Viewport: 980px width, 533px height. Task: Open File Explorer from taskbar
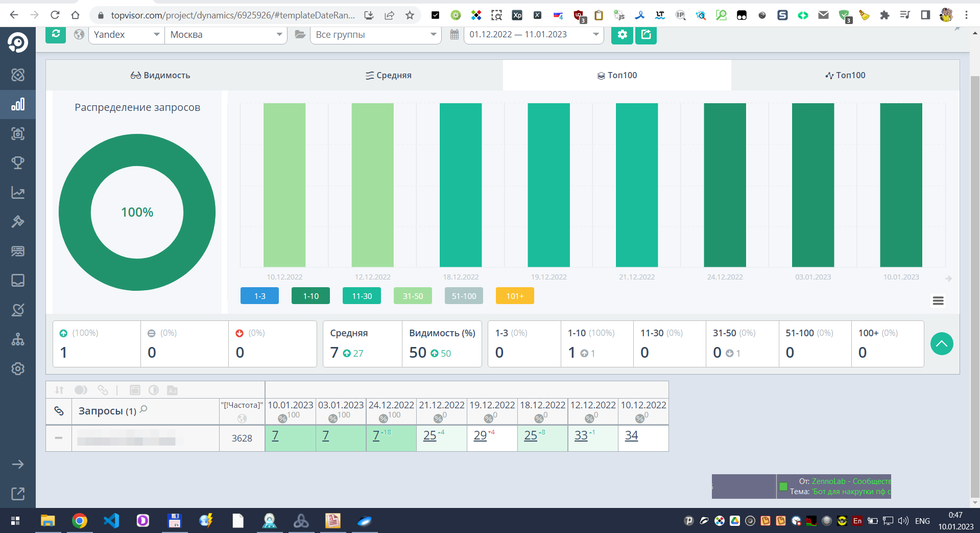point(48,521)
